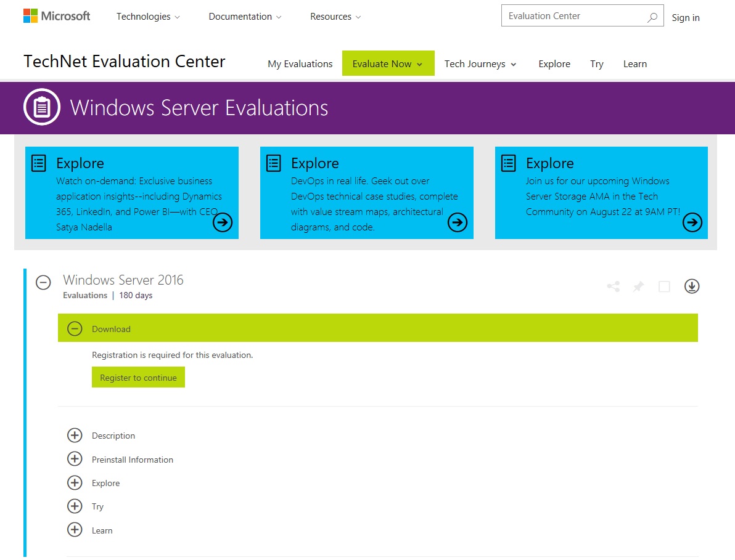Click the download icon for Windows Server 2016
The image size is (735, 560).
pos(692,286)
